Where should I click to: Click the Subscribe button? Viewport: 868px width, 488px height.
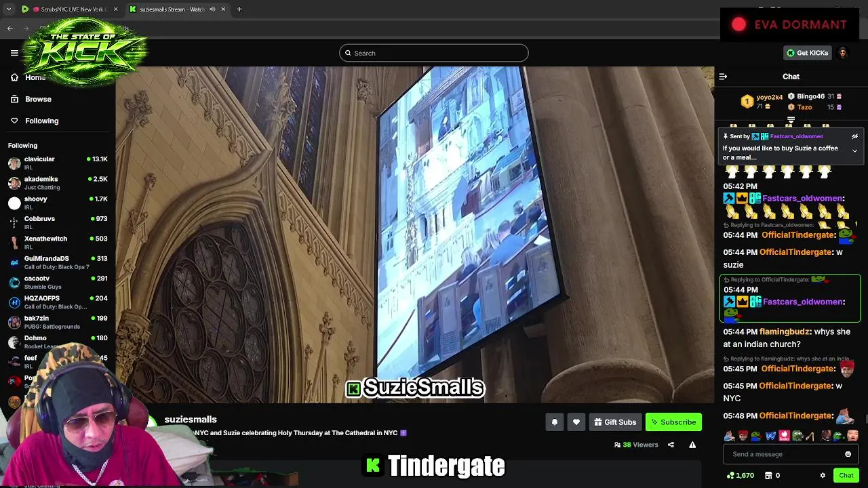click(x=673, y=422)
